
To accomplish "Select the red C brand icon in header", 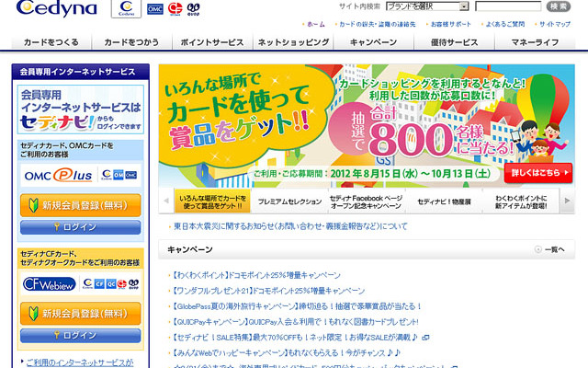I will (175, 8).
